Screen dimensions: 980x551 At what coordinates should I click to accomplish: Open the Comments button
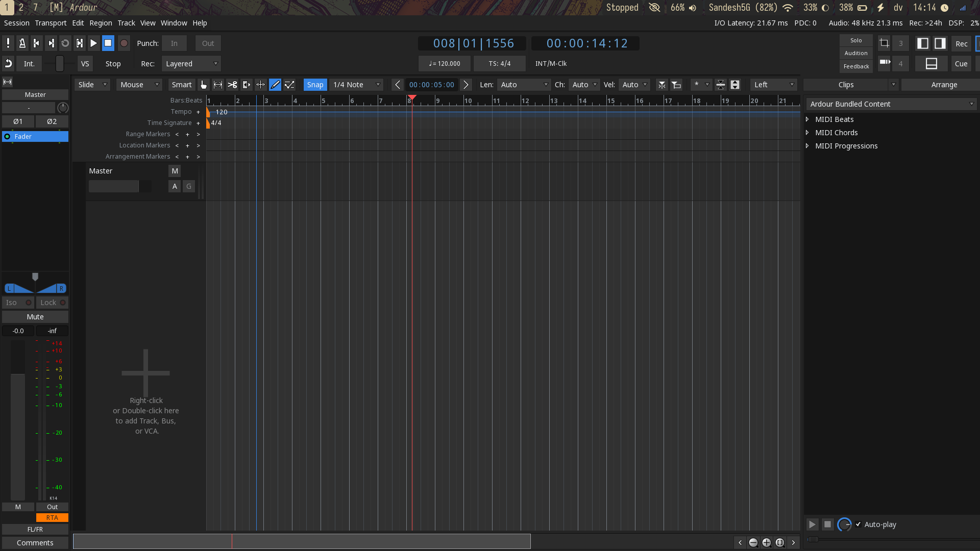[x=35, y=543]
